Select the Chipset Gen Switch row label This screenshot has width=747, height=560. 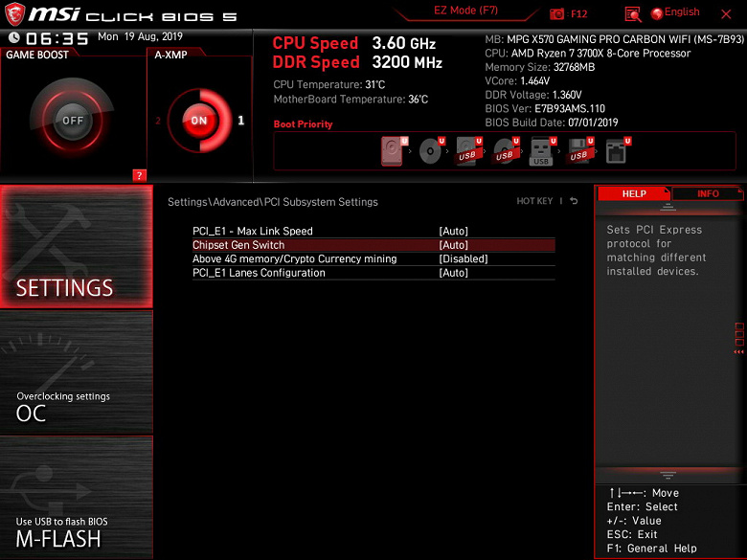tap(238, 245)
